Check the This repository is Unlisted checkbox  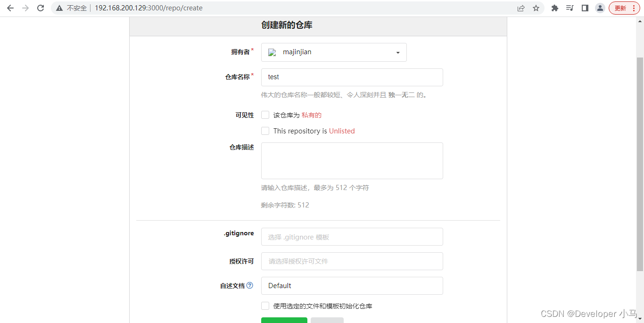click(x=265, y=131)
